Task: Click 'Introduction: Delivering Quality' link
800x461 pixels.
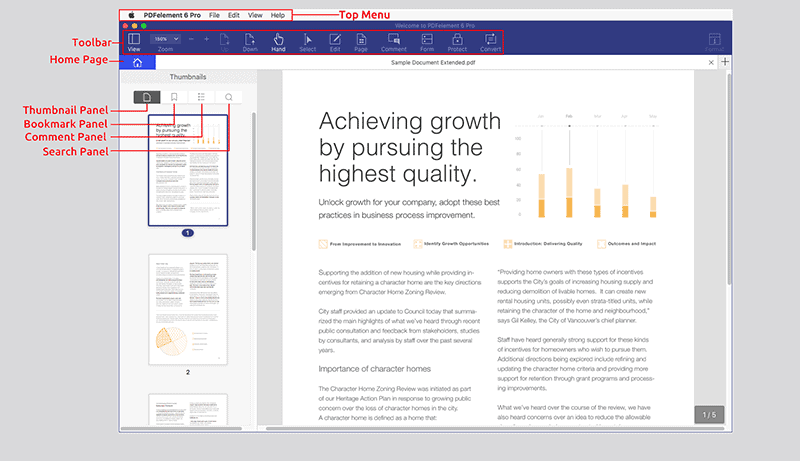Action: pos(543,244)
